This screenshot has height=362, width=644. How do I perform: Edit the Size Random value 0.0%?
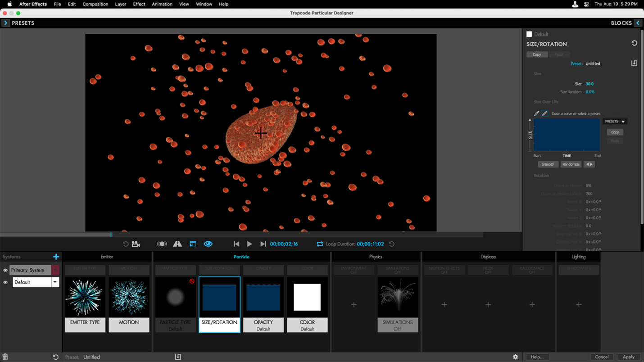(590, 92)
